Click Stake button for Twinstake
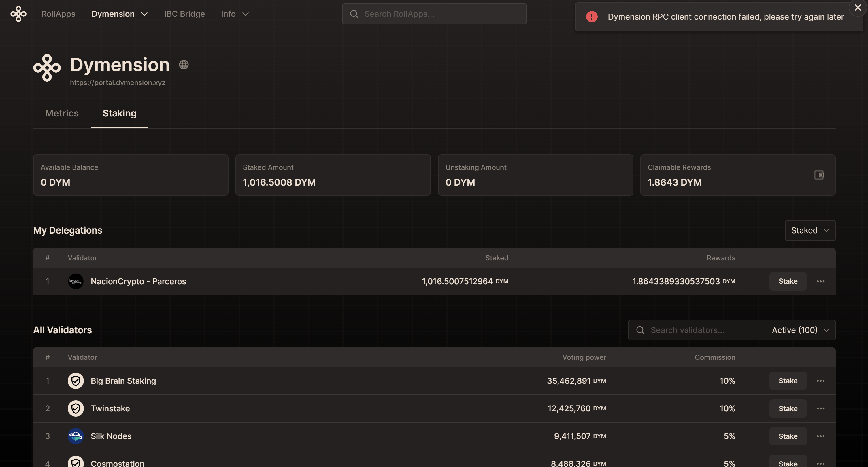 (788, 408)
